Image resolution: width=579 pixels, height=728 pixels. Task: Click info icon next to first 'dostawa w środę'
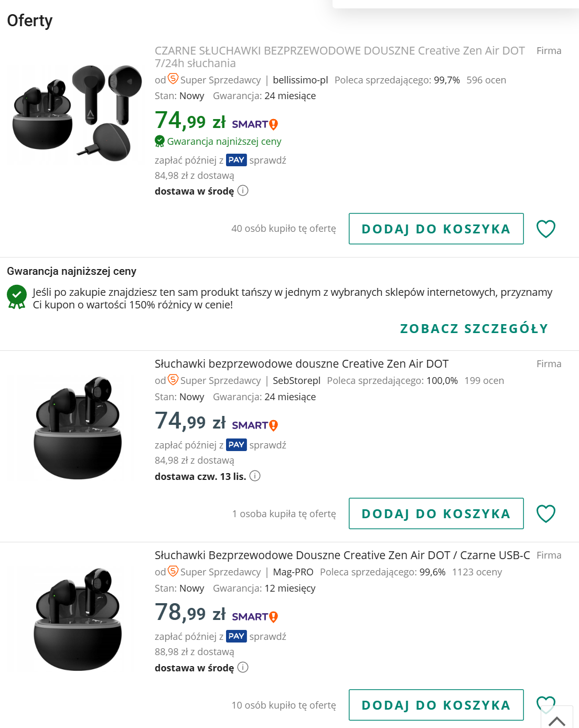coord(243,190)
